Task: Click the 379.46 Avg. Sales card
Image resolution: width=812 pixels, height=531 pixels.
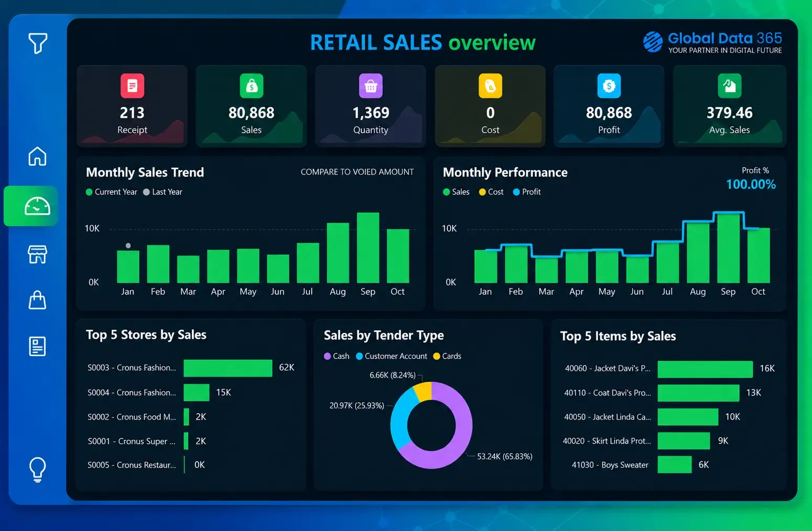Action: click(729, 106)
